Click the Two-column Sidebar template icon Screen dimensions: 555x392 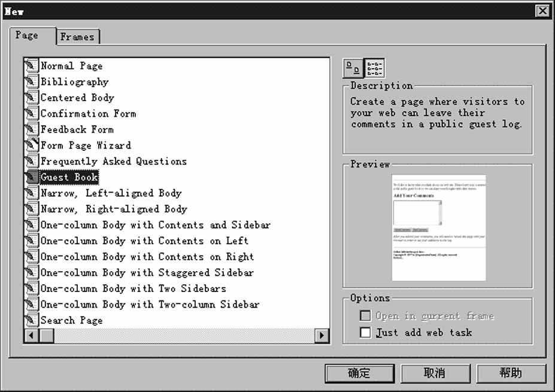32,304
